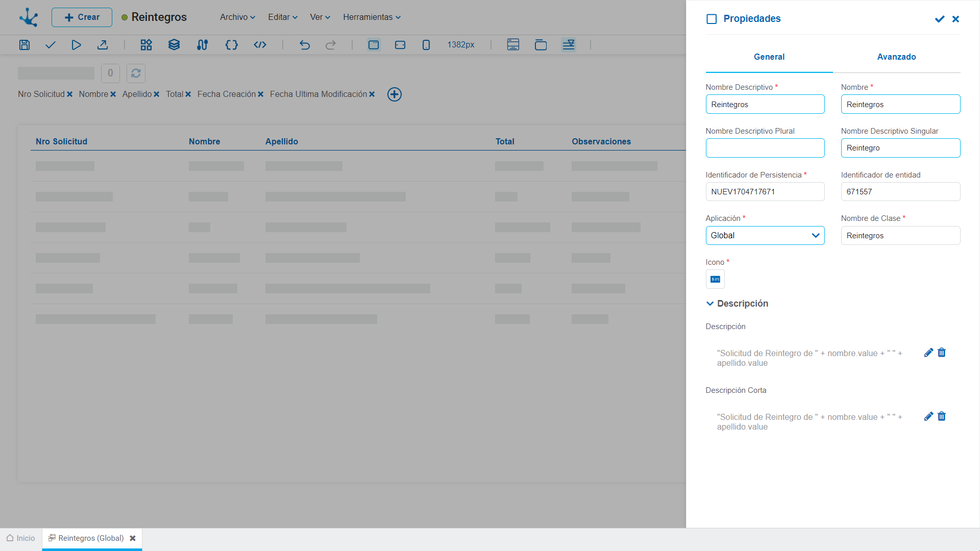The width and height of the screenshot is (980, 551).
Task: Switch to desktop viewport icon
Action: point(374,45)
